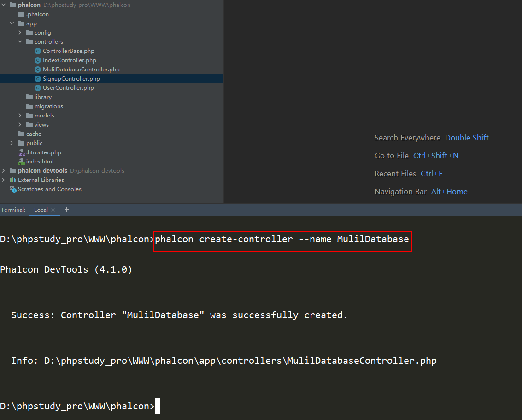The width and height of the screenshot is (522, 420).
Task: Click the 'Terminal:' panel label
Action: point(13,210)
